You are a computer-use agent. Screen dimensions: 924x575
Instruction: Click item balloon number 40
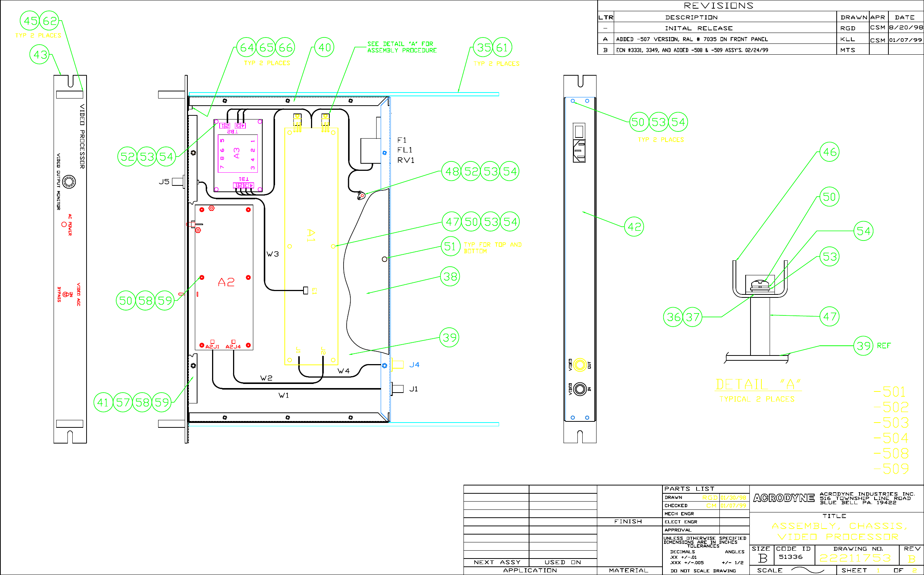(324, 48)
